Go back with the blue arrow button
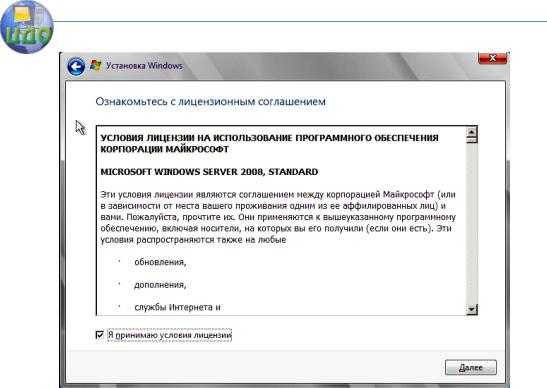 tap(76, 66)
